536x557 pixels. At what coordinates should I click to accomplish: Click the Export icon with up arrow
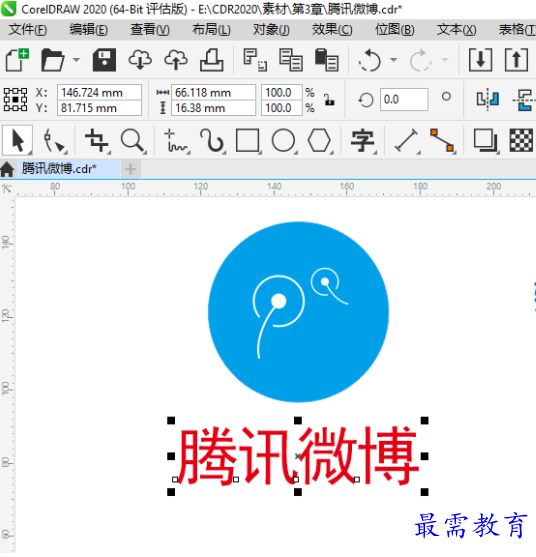point(516,60)
